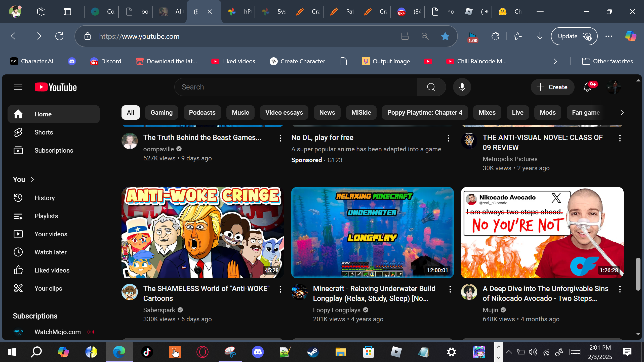Open Home in the YouTube sidebar
The width and height of the screenshot is (644, 362).
pos(54,114)
